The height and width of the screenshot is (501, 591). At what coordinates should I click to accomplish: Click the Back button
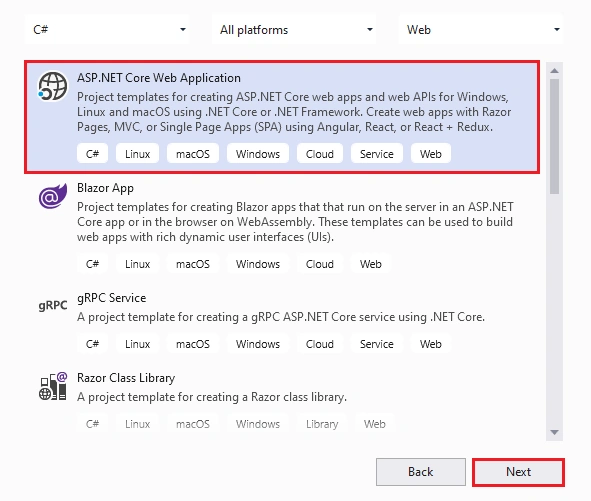(x=421, y=472)
